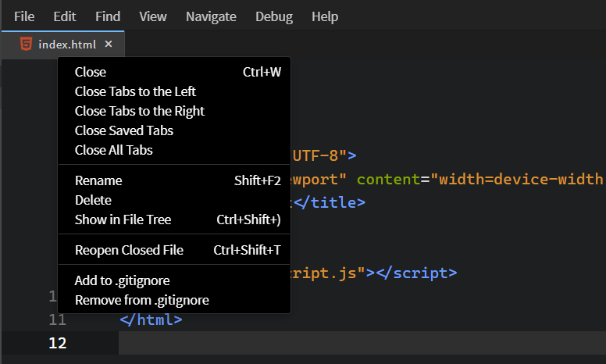606x364 pixels.
Task: Click the closing </html> tag
Action: [151, 319]
